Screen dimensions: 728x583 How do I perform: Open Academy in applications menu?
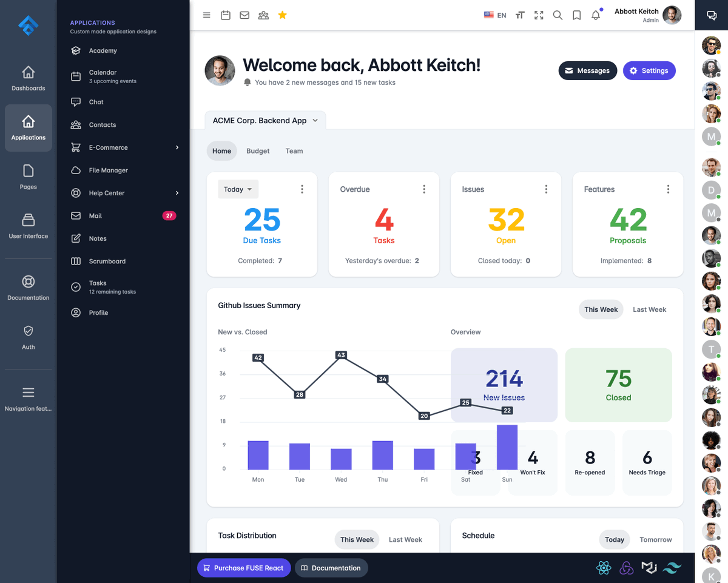125,50
